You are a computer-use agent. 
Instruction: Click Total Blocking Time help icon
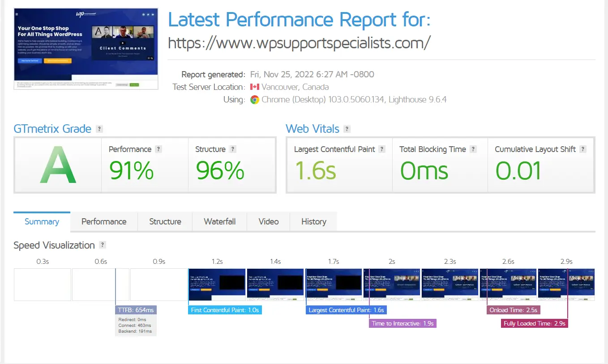pyautogui.click(x=473, y=149)
